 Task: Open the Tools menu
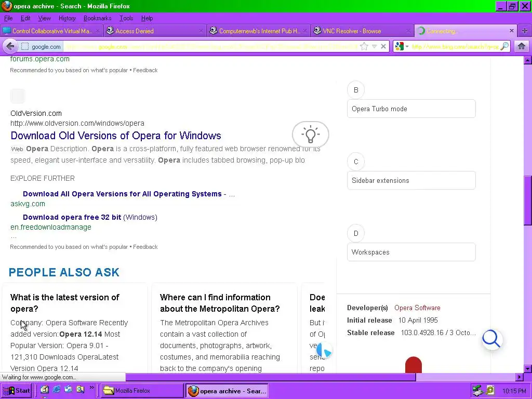point(126,18)
